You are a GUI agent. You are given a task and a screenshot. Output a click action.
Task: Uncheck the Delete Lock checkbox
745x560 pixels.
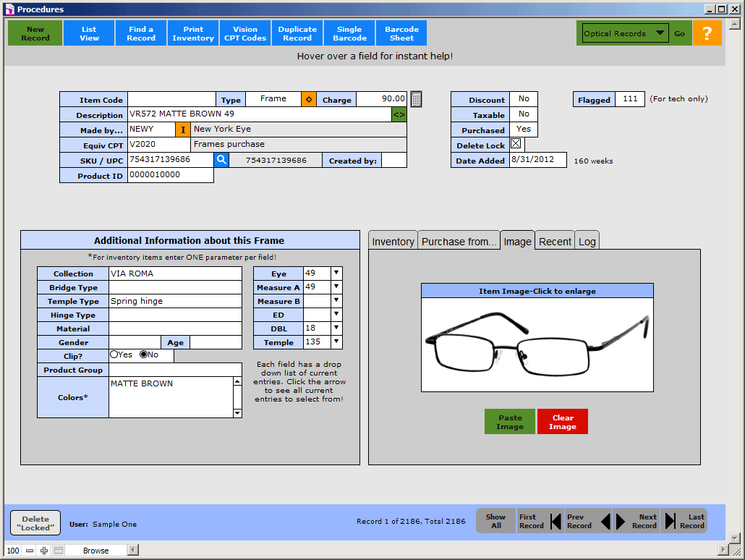click(516, 144)
